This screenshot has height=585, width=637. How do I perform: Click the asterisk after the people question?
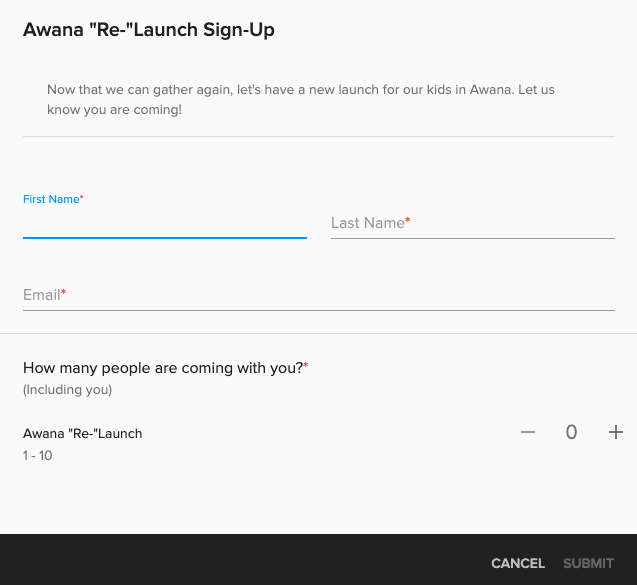tap(306, 366)
